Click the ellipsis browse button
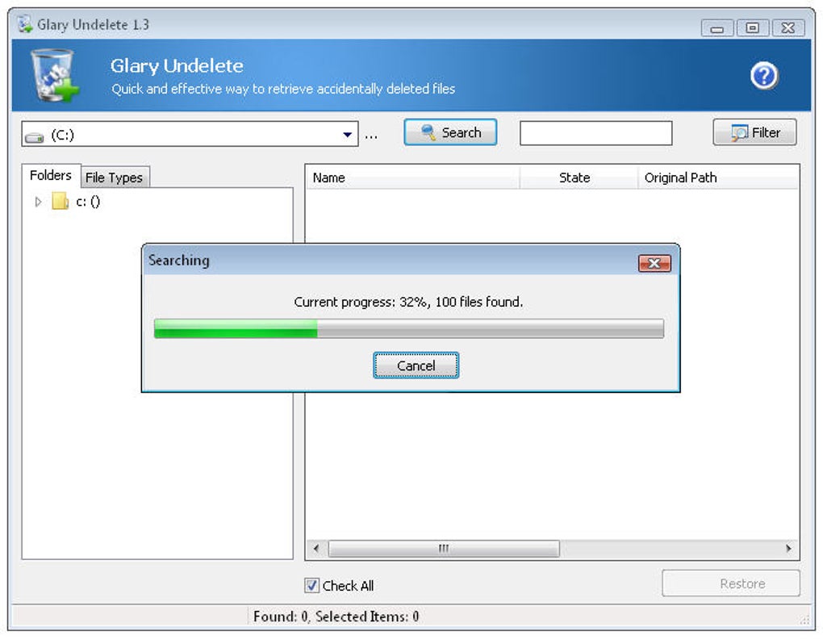Image resolution: width=823 pixels, height=644 pixels. (x=371, y=136)
